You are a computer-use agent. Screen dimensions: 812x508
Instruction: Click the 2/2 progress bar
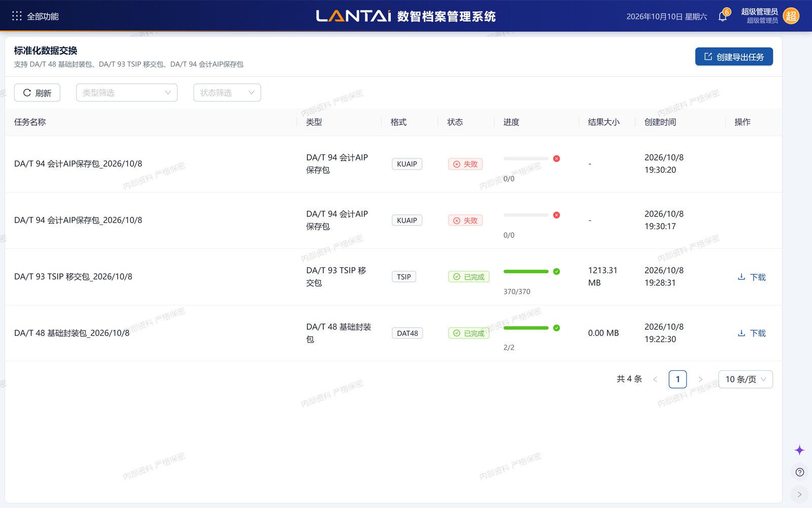[x=526, y=328]
